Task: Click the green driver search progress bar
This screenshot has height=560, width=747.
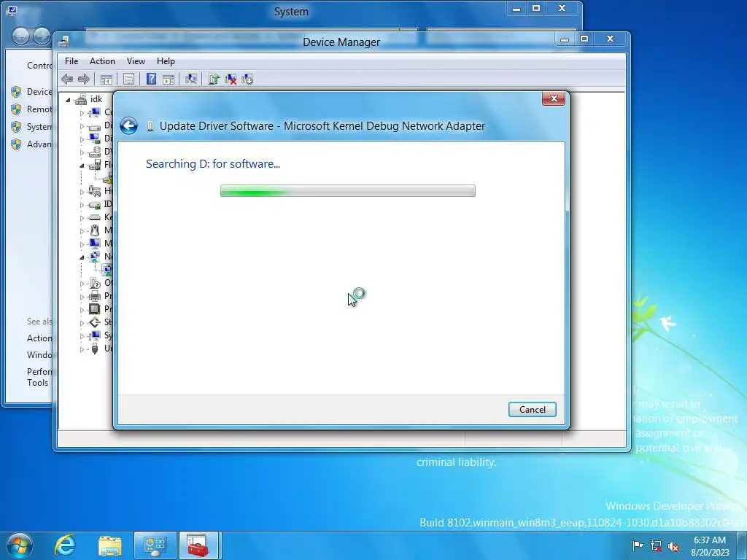Action: 348,191
